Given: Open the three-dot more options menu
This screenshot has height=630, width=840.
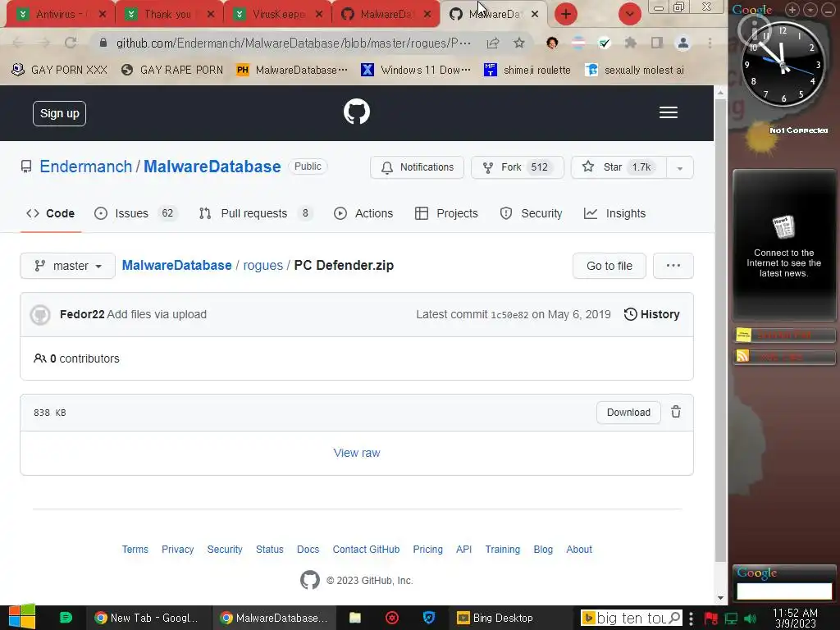Looking at the screenshot, I should (673, 266).
